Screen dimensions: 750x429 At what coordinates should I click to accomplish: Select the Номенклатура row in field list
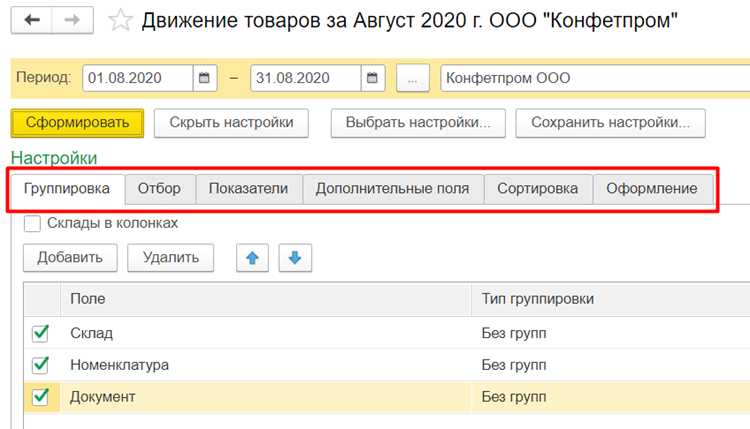coord(386,365)
